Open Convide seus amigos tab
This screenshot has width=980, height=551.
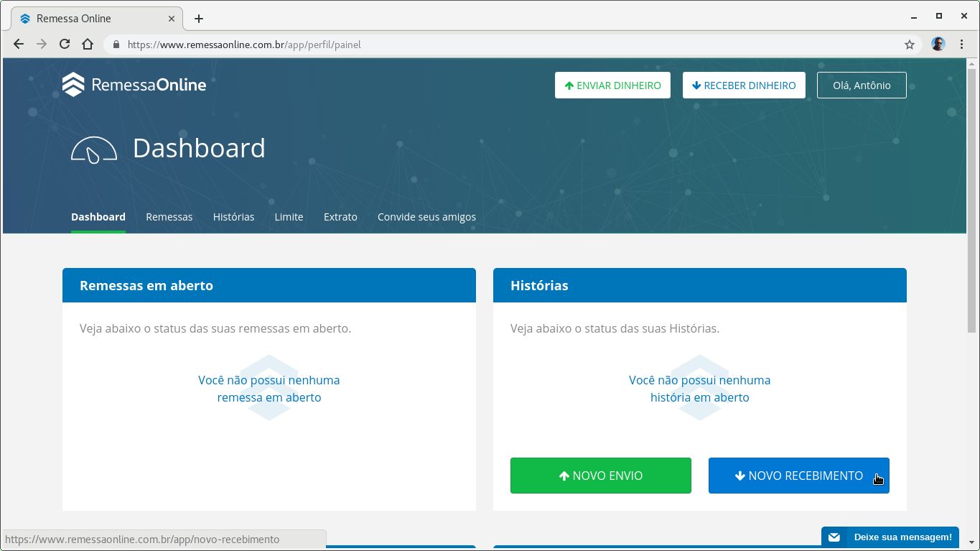[x=426, y=217]
